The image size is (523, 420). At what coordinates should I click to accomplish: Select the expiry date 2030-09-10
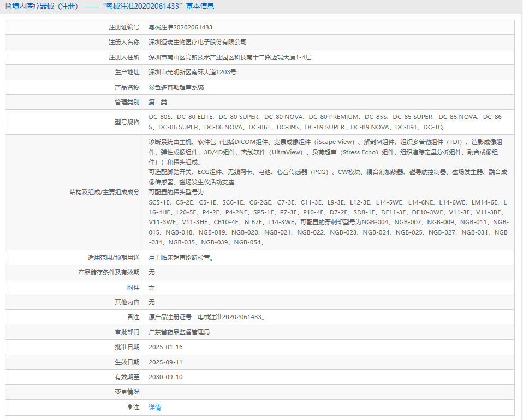166,377
